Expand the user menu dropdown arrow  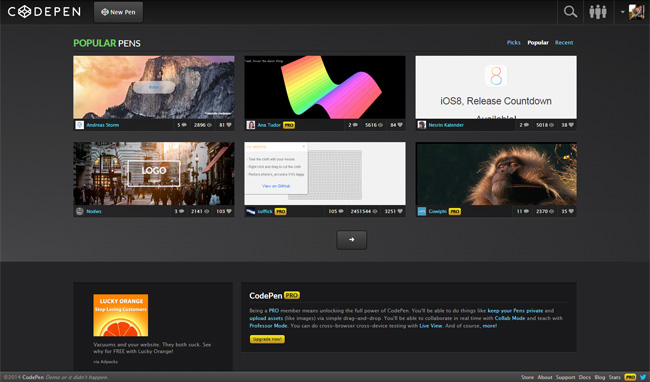coord(622,12)
